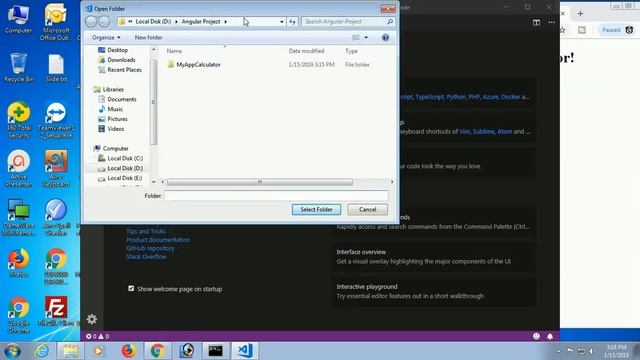Open Music library in navigation pane
The height and width of the screenshot is (360, 640).
111,109
